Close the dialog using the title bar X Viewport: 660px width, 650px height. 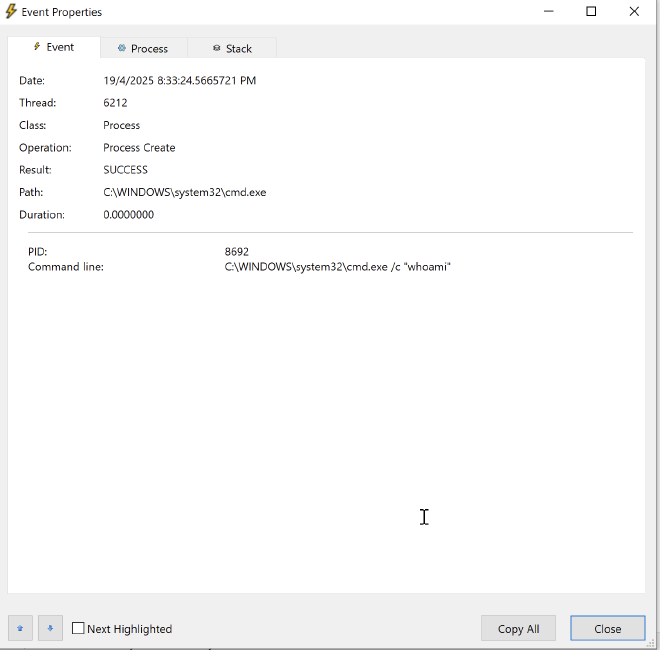pos(634,12)
